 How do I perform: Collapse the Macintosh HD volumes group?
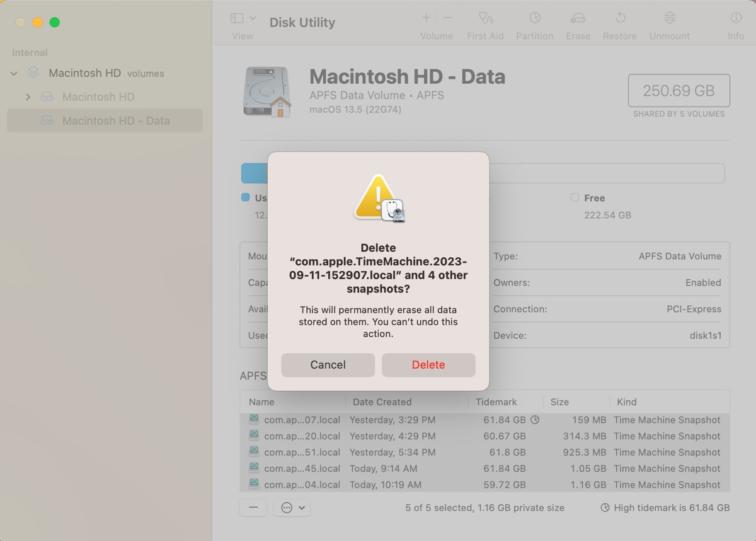point(13,73)
